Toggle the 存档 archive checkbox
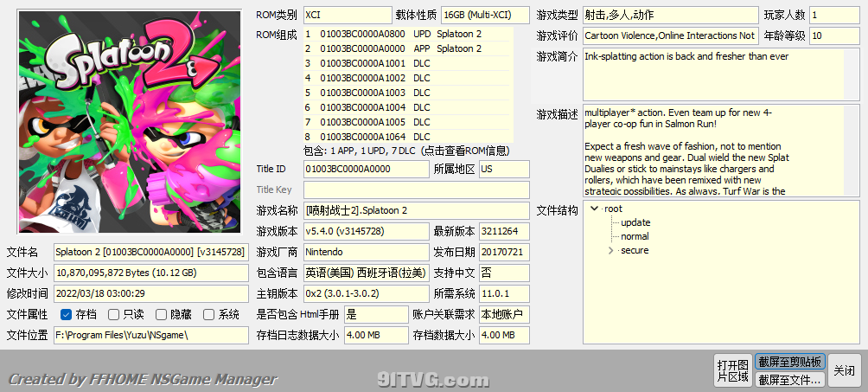This screenshot has width=868, height=392. [67, 315]
